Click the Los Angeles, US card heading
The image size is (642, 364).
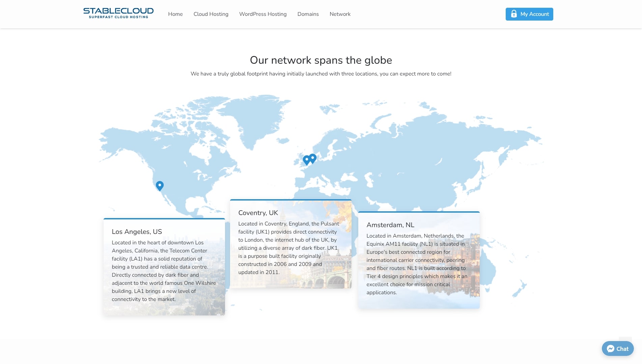tap(137, 232)
